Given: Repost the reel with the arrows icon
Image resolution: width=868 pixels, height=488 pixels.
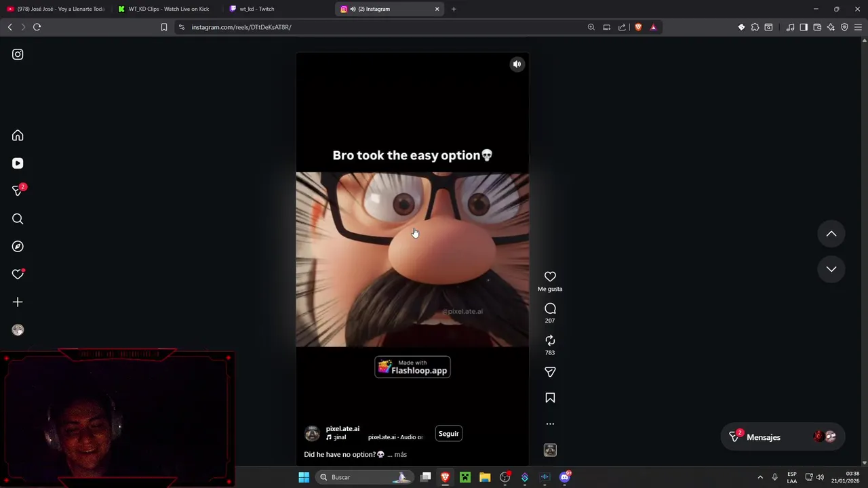Looking at the screenshot, I should pos(550,340).
